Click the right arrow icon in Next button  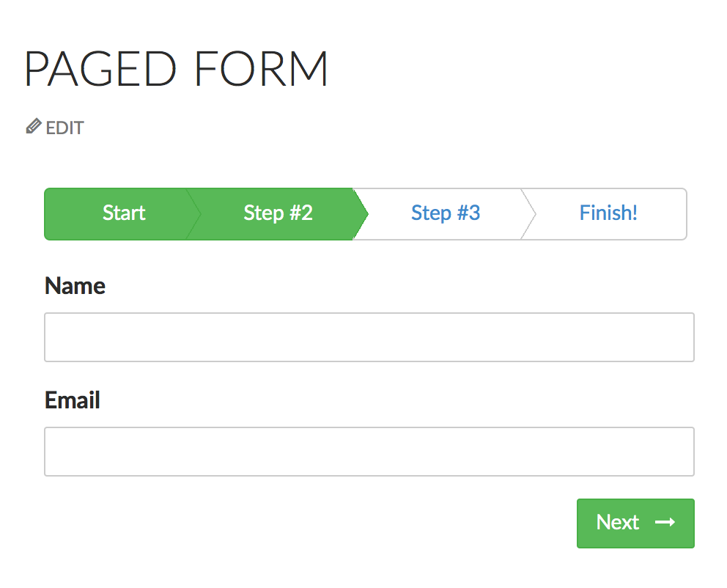coord(665,522)
